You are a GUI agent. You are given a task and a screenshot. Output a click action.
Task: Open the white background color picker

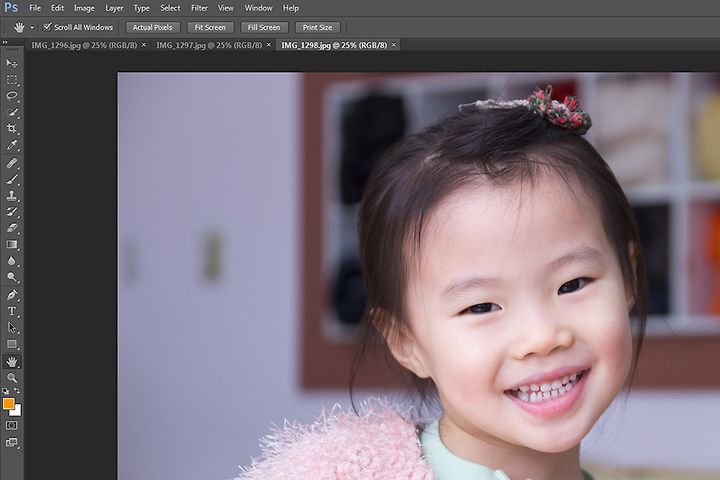point(17,412)
